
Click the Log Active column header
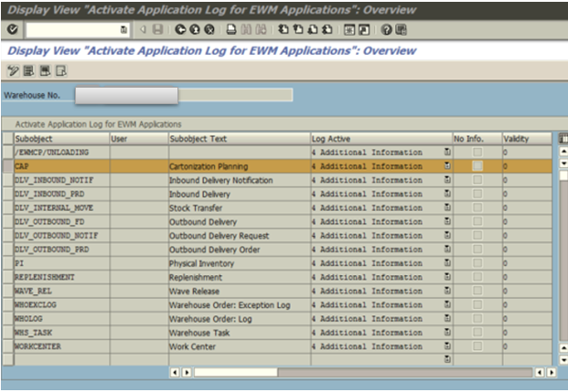tap(380, 139)
